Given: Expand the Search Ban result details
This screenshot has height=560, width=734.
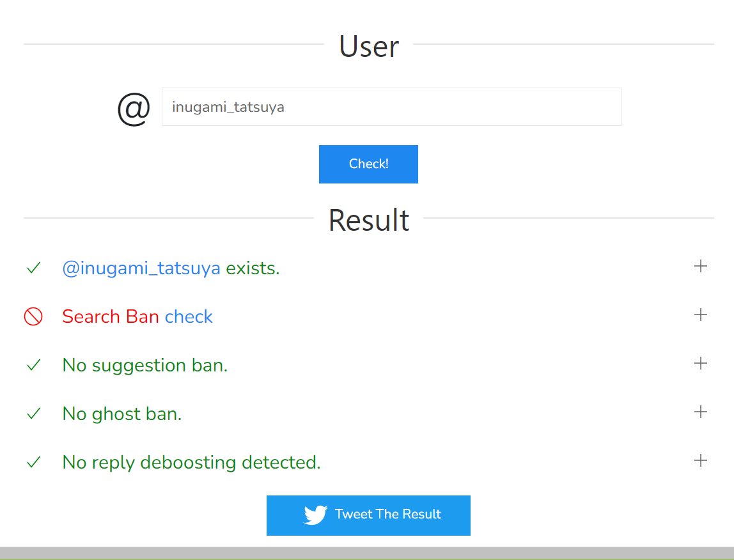Looking at the screenshot, I should click(700, 315).
